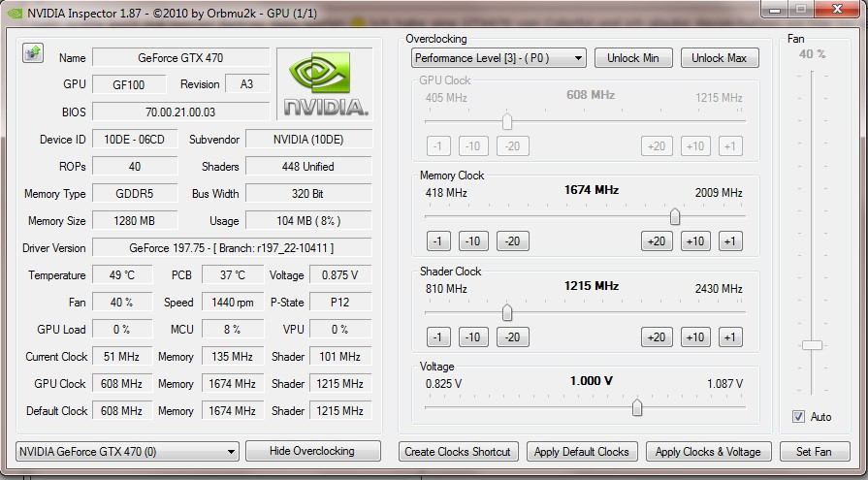Minimize the NVIDIA Inspector window
This screenshot has width=868, height=480.
pos(777,10)
